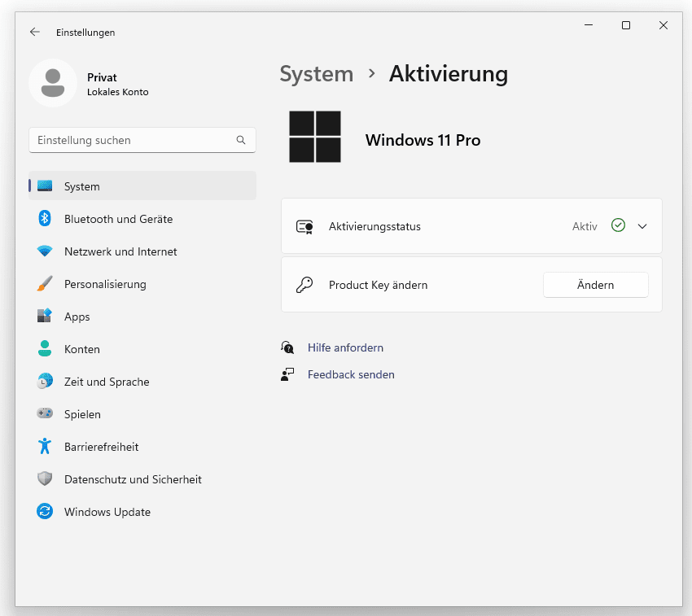Click the System monitor icon

[45, 186]
